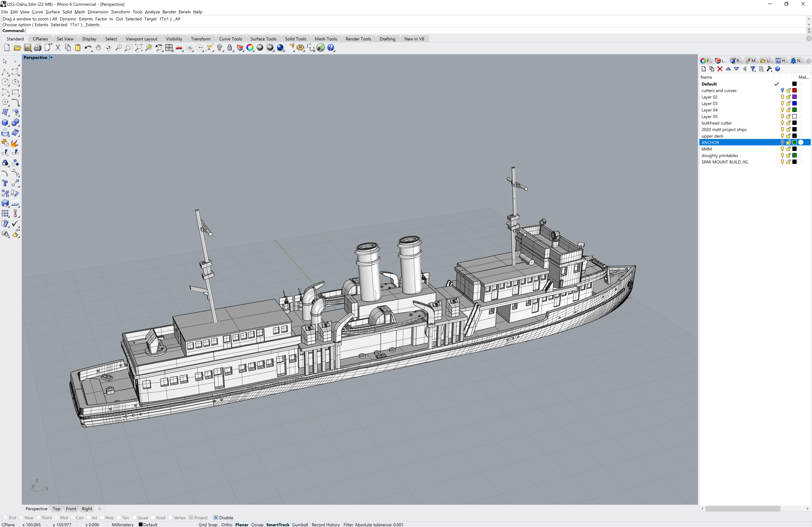Viewport: 812px width, 527px height.
Task: Save the model with the floppy disk icon
Action: [28, 48]
